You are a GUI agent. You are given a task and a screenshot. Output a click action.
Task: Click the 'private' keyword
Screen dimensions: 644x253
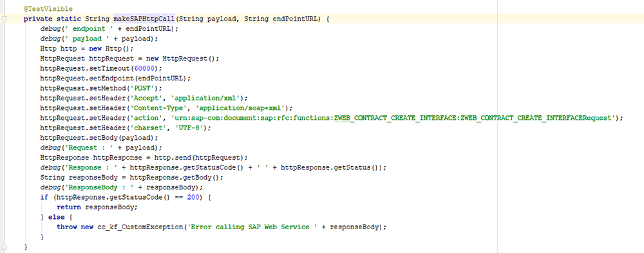point(37,19)
